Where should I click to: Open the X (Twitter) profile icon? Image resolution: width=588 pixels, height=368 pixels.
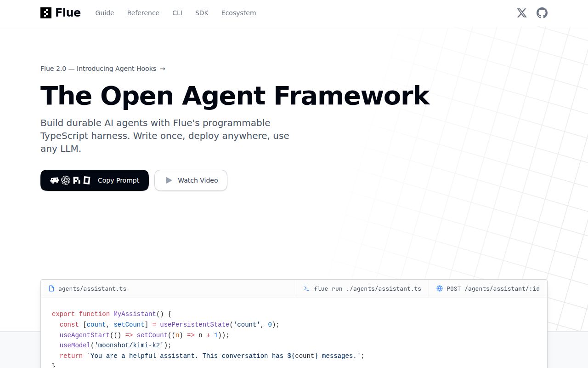pyautogui.click(x=522, y=13)
